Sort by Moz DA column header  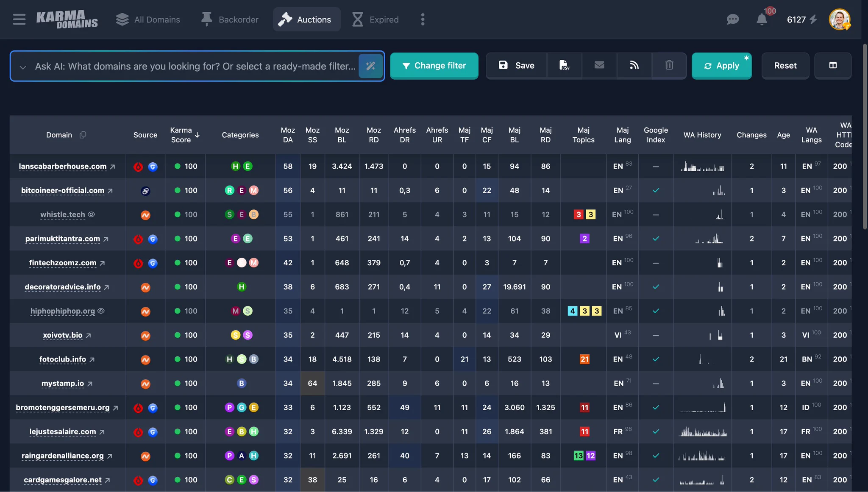(288, 135)
